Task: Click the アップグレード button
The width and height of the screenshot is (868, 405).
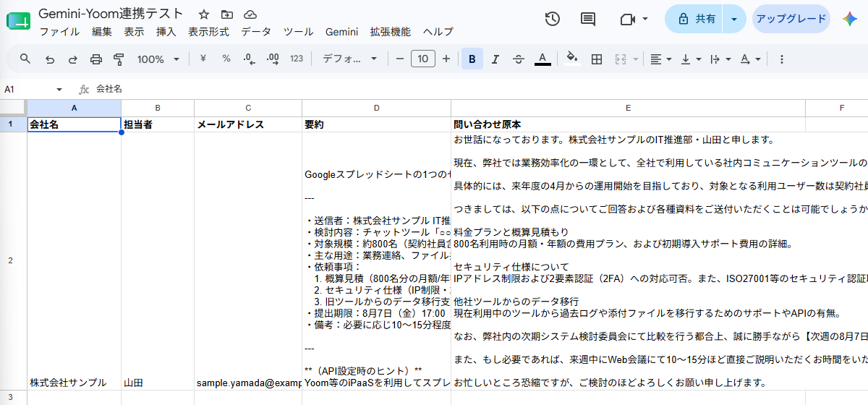Action: click(791, 19)
